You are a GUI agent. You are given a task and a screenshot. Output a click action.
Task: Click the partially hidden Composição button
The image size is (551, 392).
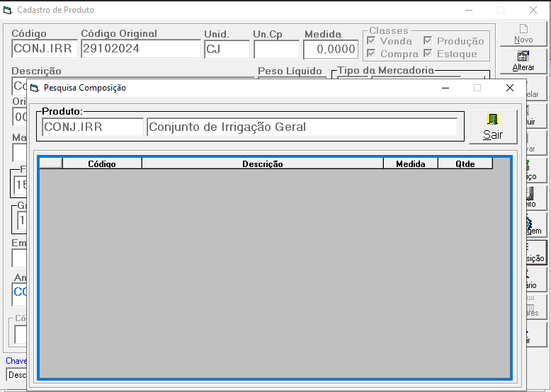tap(536, 253)
